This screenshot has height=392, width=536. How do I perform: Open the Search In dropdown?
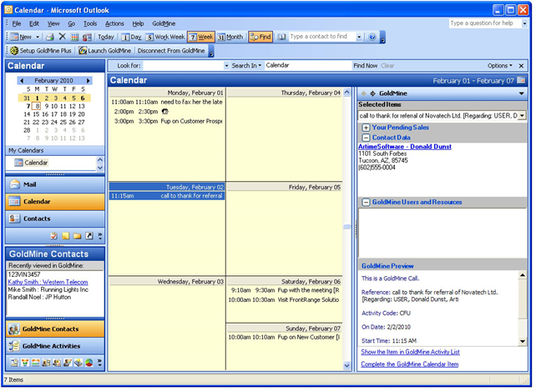246,65
